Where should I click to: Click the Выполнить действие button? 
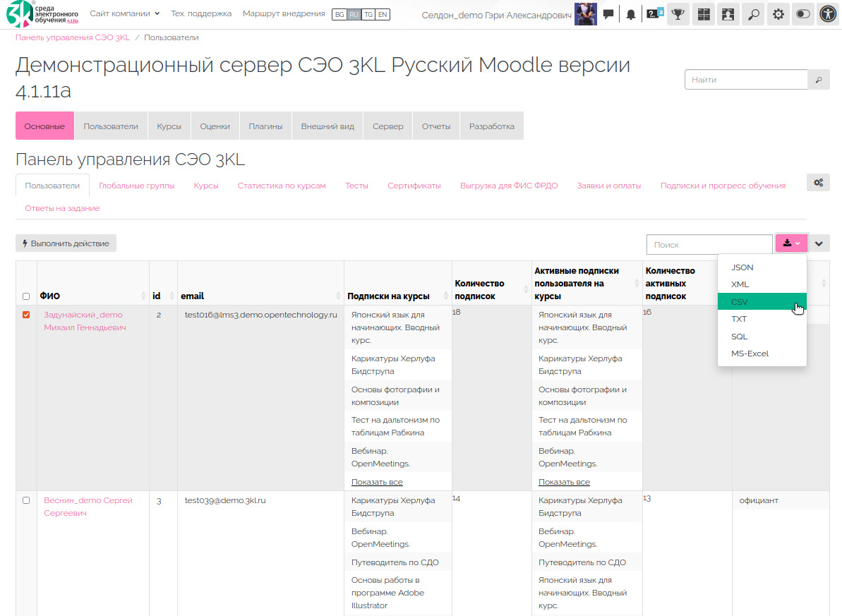coord(66,243)
